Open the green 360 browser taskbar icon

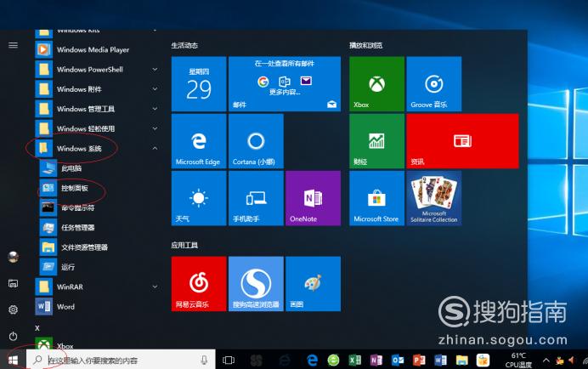point(333,360)
